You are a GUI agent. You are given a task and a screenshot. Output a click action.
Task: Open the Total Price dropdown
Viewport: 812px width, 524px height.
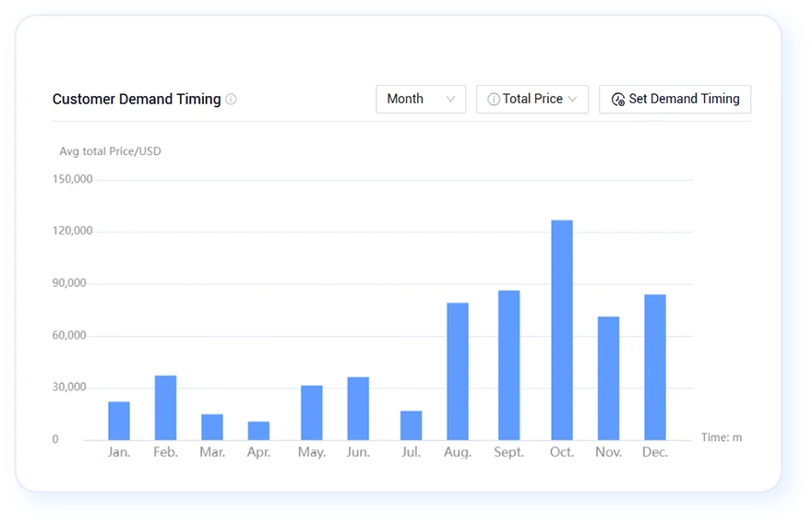(x=531, y=99)
